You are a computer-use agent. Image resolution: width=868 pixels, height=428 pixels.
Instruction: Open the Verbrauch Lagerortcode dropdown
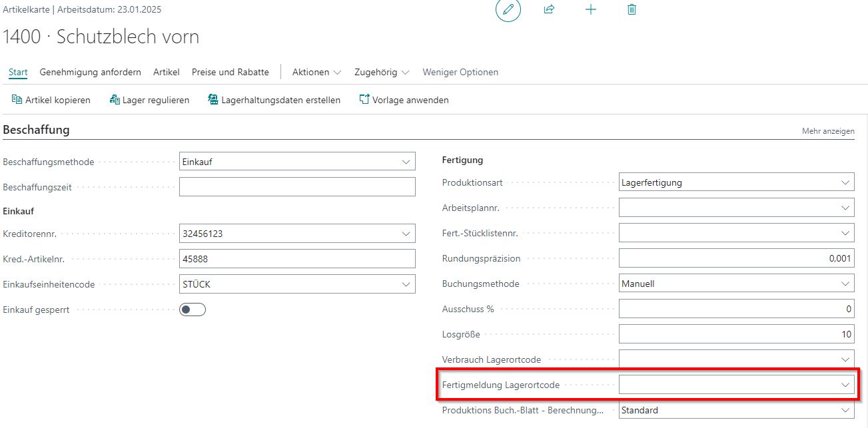(x=845, y=359)
